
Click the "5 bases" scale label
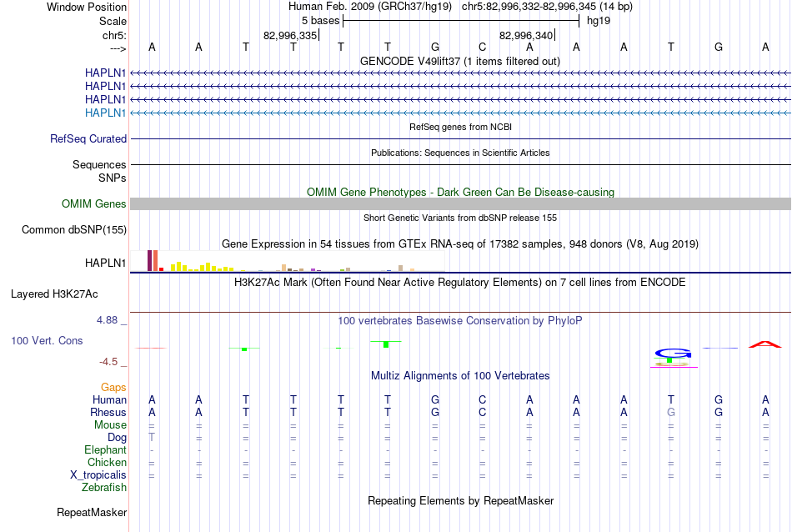[320, 21]
